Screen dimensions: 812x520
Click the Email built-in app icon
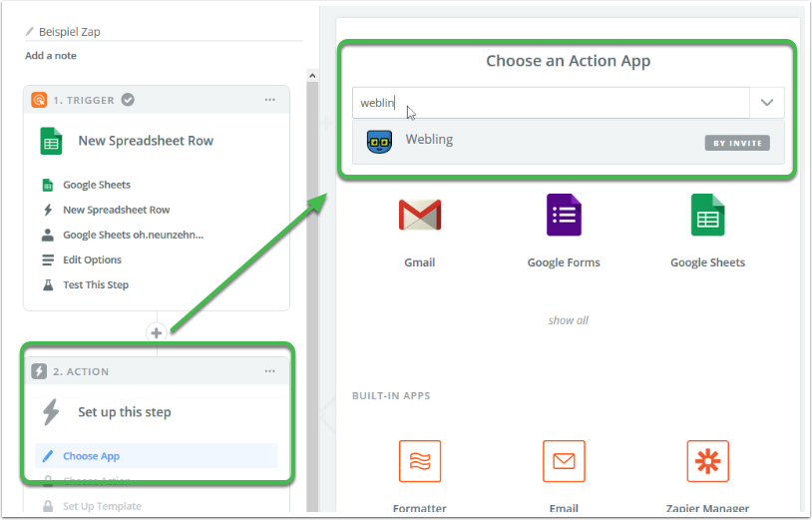(x=564, y=461)
